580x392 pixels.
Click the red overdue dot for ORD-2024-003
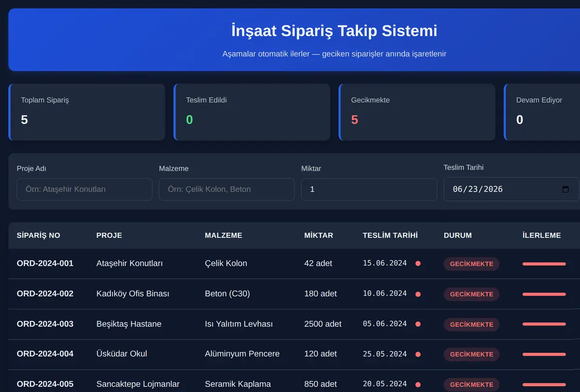[x=418, y=324]
